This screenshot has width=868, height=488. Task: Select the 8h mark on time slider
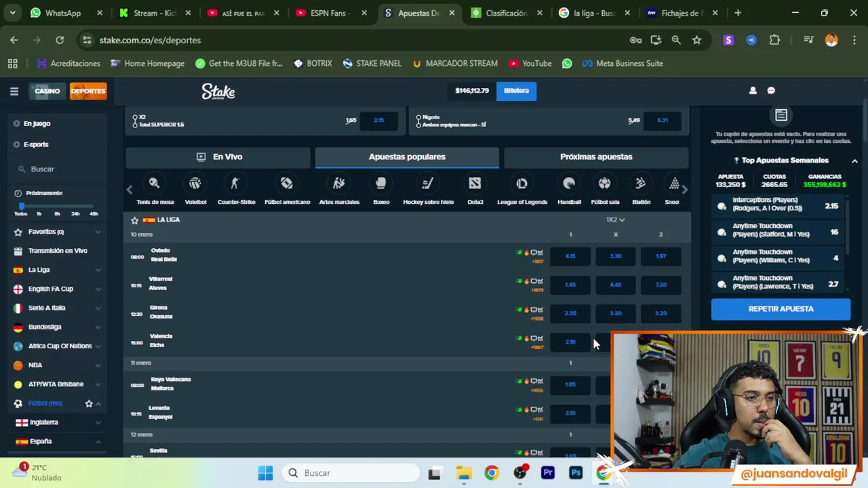(x=57, y=213)
